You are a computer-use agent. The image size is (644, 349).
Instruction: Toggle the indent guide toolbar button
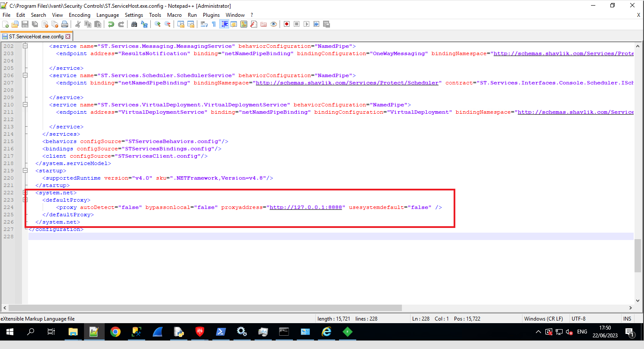pos(224,24)
